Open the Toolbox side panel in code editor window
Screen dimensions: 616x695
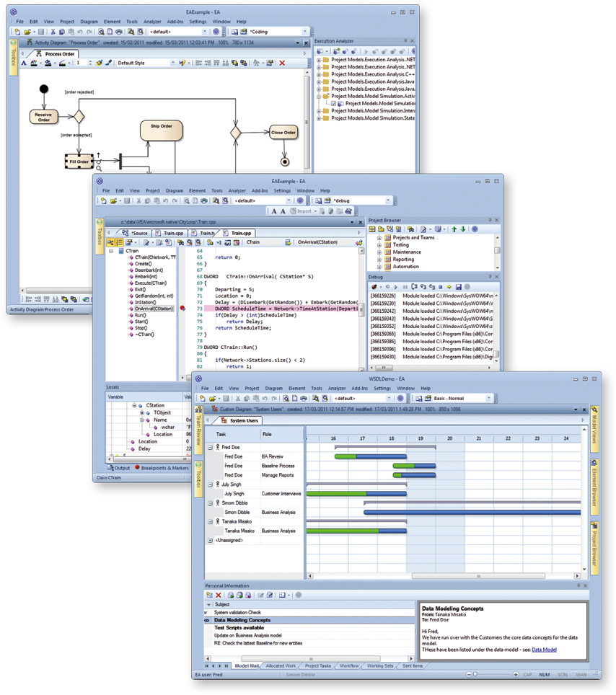point(99,238)
